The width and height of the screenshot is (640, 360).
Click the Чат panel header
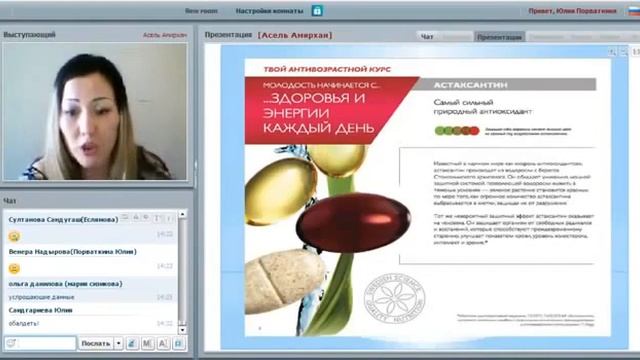[10, 201]
